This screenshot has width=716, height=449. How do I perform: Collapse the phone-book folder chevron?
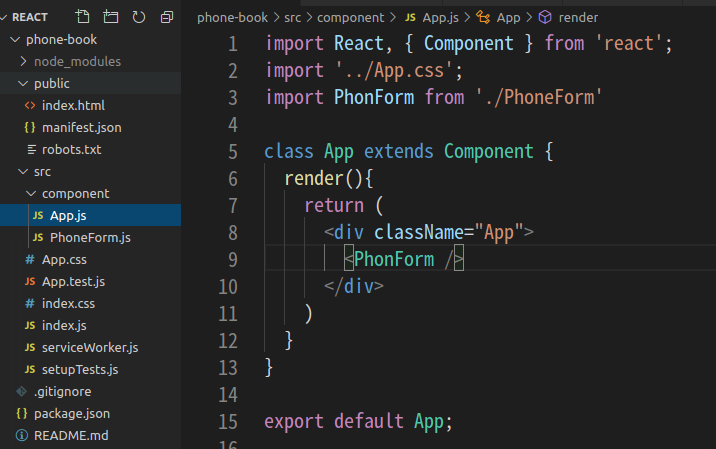pyautogui.click(x=15, y=40)
